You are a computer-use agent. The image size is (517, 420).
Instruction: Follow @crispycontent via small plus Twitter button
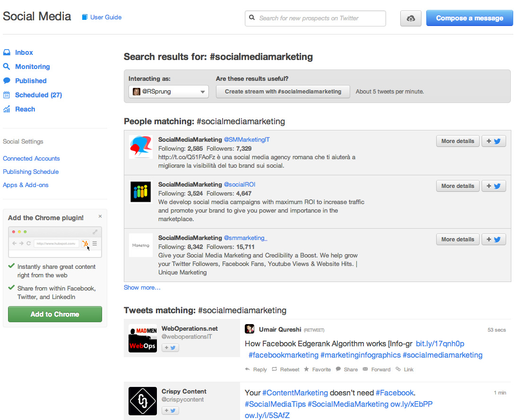pos(170,411)
